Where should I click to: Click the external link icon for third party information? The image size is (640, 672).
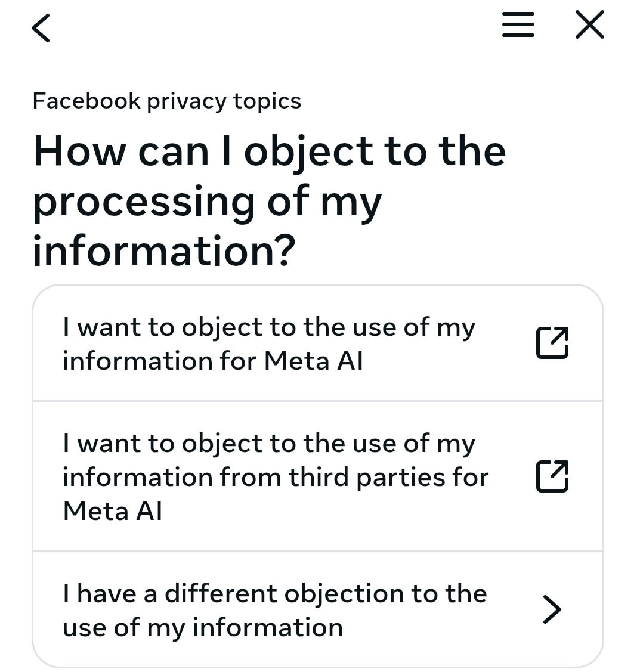pos(552,476)
